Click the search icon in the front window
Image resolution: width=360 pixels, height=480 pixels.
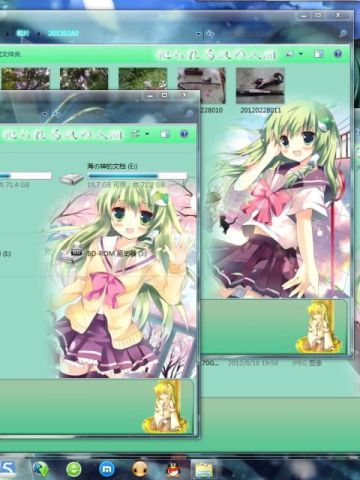coord(190,114)
